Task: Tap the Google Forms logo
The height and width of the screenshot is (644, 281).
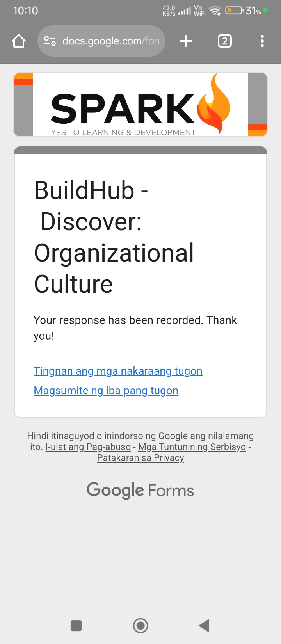Action: tap(140, 490)
